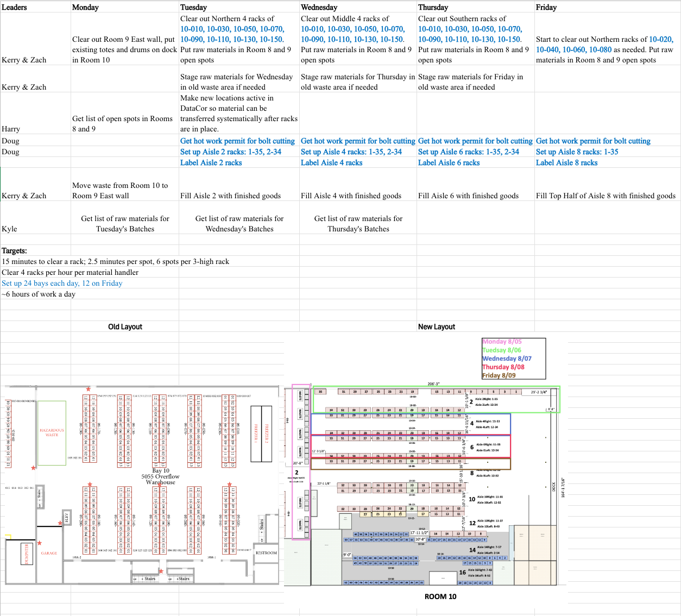Select the Targets: label cell
681x616 pixels.
[15, 250]
